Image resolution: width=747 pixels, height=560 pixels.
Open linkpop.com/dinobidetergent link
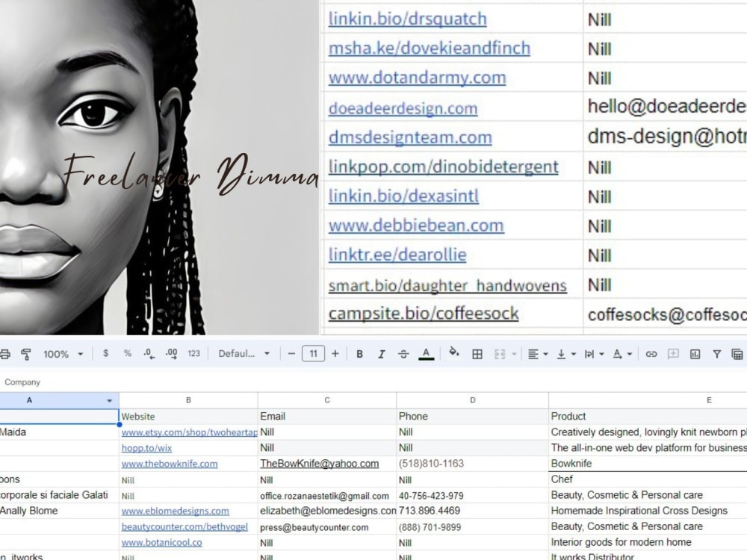(x=443, y=167)
